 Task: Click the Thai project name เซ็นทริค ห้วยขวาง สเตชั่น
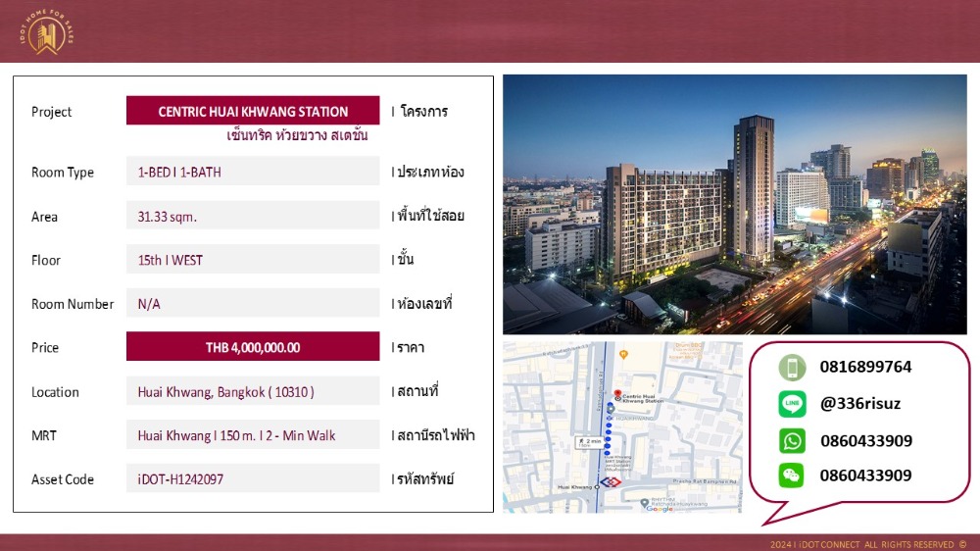298,135
